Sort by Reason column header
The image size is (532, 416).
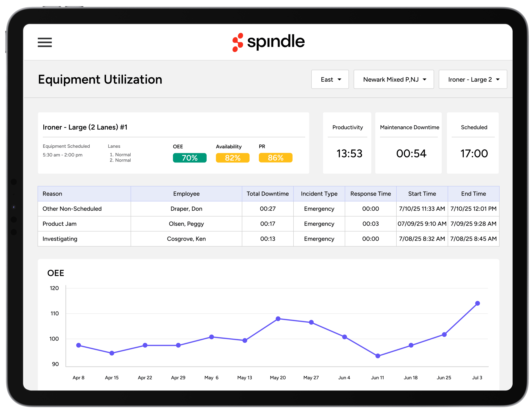click(x=52, y=194)
